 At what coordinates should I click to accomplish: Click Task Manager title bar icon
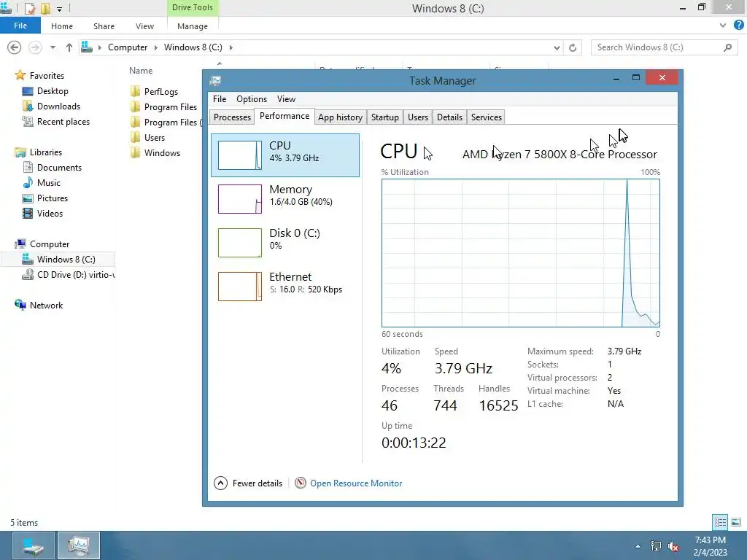click(x=215, y=80)
